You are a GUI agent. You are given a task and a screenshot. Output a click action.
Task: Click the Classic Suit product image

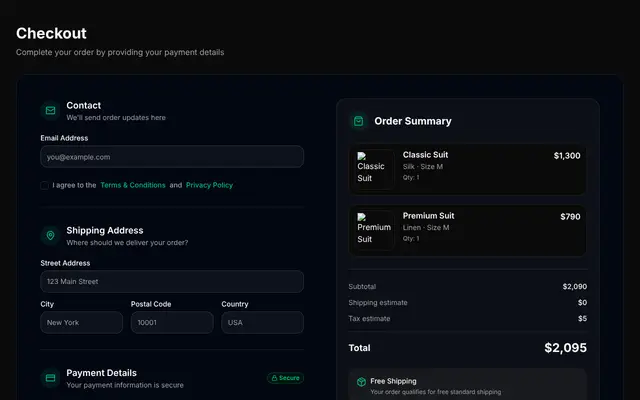[x=374, y=169]
